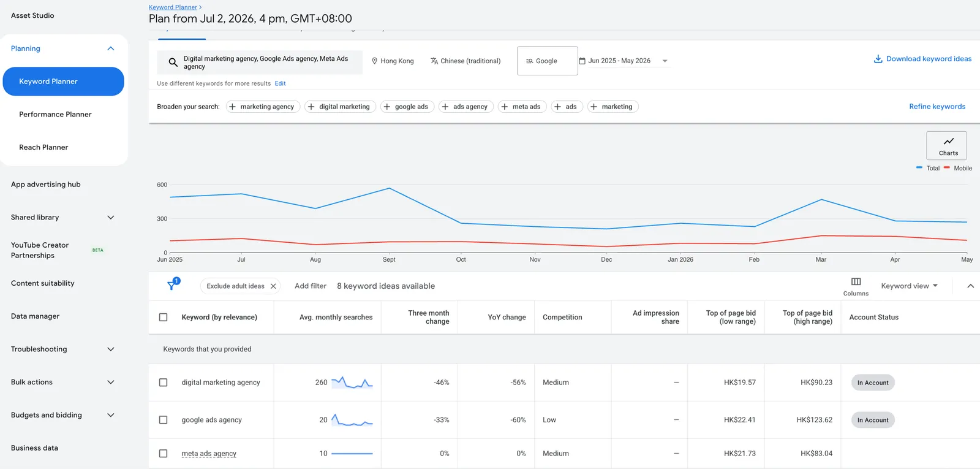Screen dimensions: 980x469
Task: Toggle the Mobile red legend marker
Action: click(947, 168)
